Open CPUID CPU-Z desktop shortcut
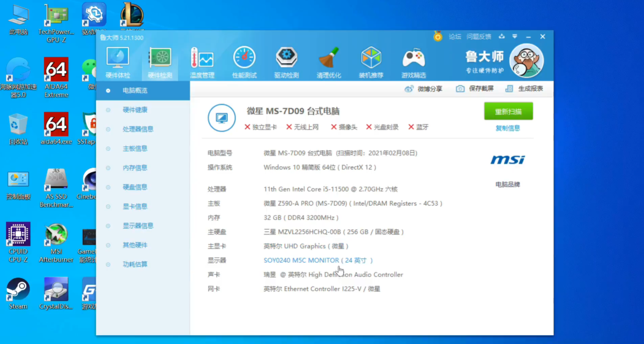644x344 pixels. (18, 243)
